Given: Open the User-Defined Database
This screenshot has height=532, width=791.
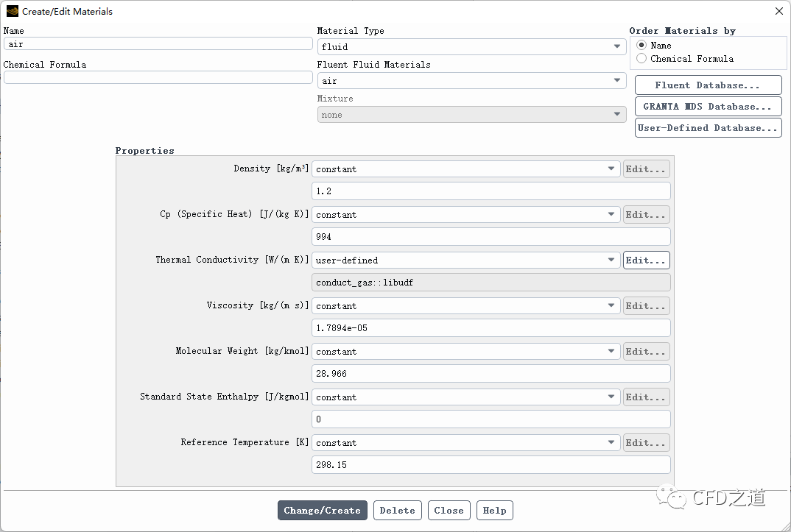Looking at the screenshot, I should pyautogui.click(x=707, y=128).
